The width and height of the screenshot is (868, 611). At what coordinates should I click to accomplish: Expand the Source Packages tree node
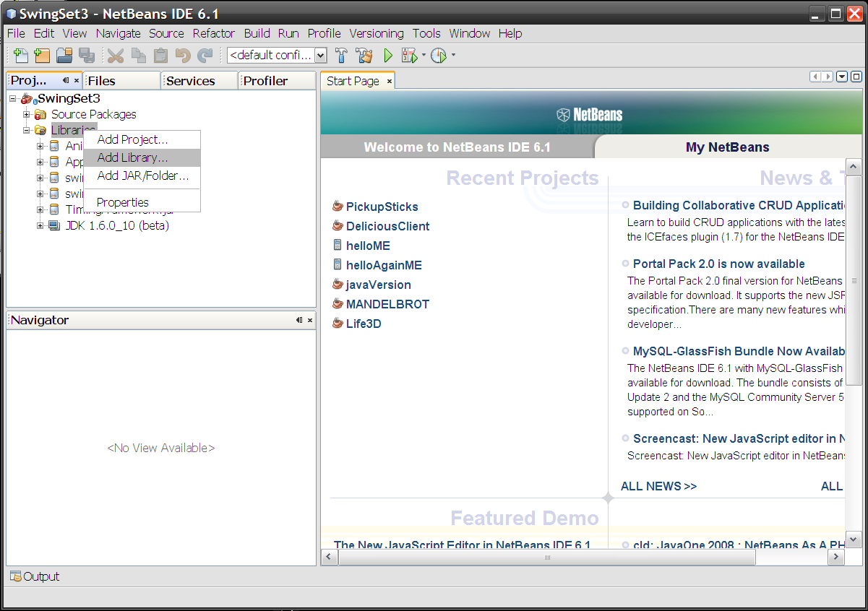tap(27, 114)
